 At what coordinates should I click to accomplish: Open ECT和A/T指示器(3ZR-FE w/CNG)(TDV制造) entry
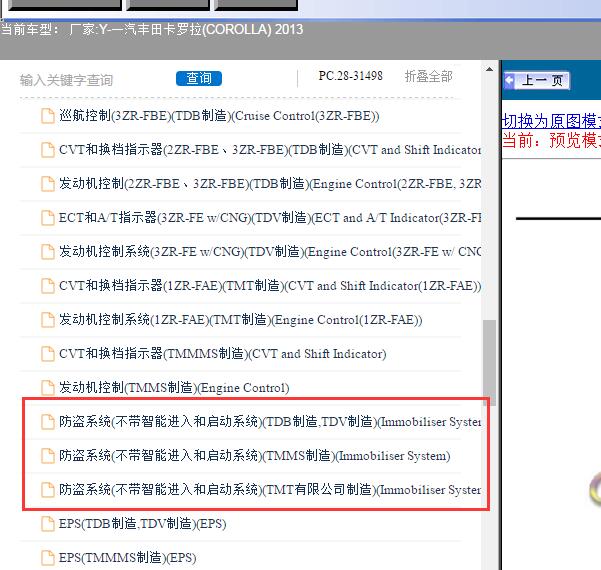[270, 218]
